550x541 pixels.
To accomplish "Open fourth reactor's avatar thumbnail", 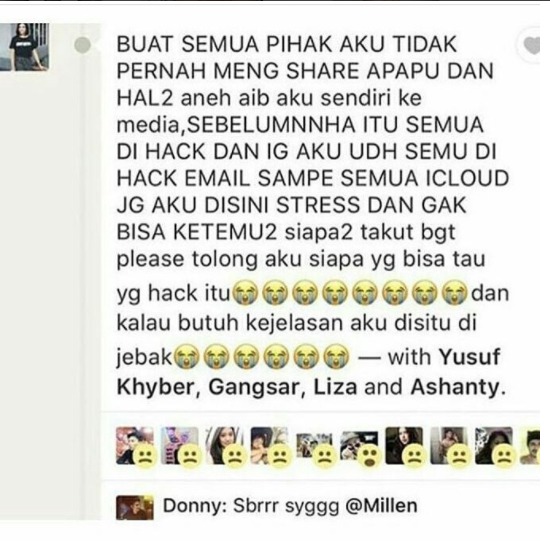I will pyautogui.click(x=269, y=446).
